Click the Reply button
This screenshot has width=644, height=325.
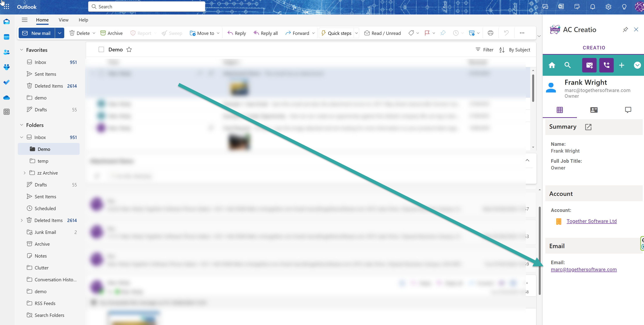click(x=237, y=33)
